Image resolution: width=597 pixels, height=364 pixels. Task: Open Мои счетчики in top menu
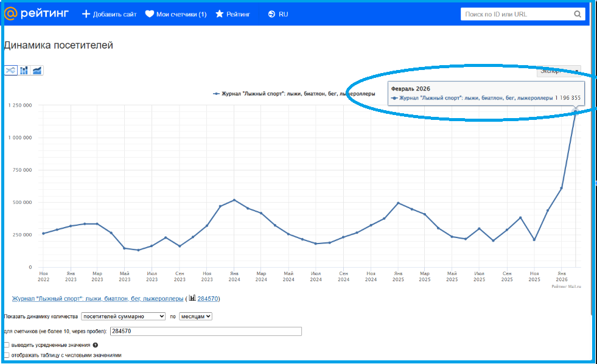(175, 15)
